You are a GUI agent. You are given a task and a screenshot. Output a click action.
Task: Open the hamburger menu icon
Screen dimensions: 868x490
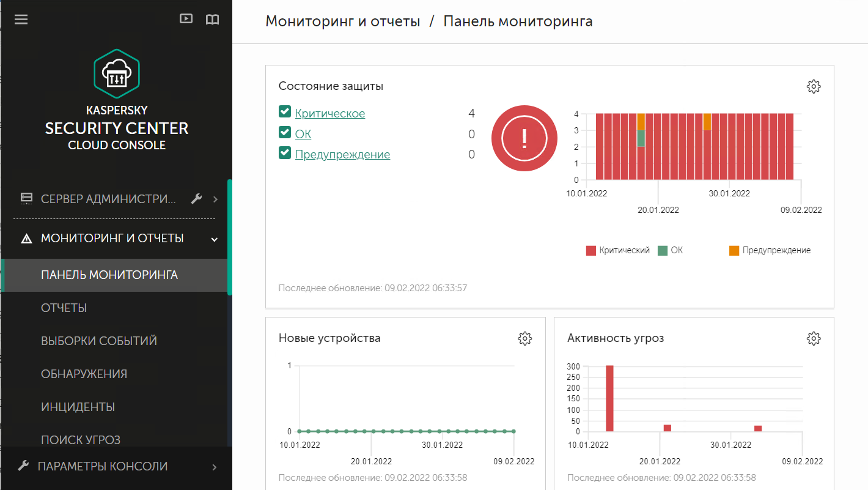pos(21,19)
